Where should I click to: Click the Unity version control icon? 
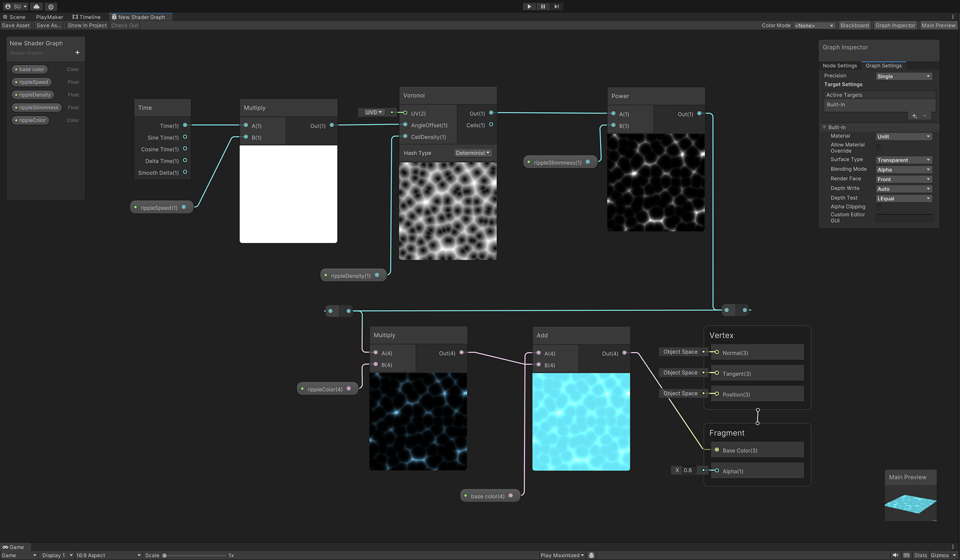tap(51, 6)
